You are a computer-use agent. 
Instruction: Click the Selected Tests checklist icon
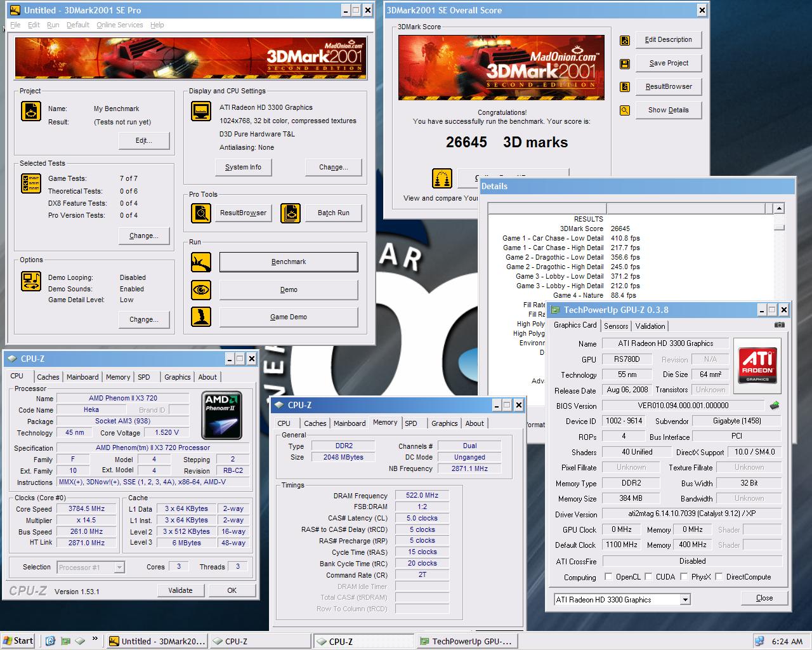(x=31, y=183)
